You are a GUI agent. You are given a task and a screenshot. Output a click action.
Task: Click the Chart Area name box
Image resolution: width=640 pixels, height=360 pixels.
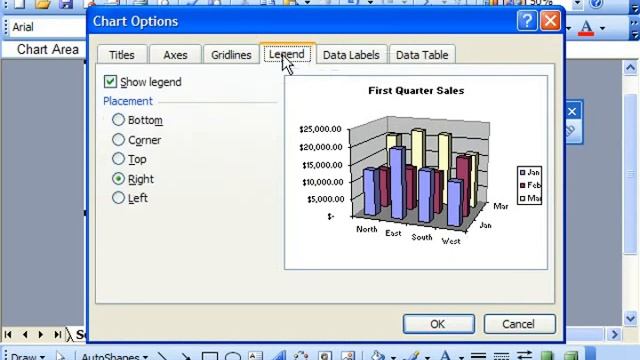45,49
